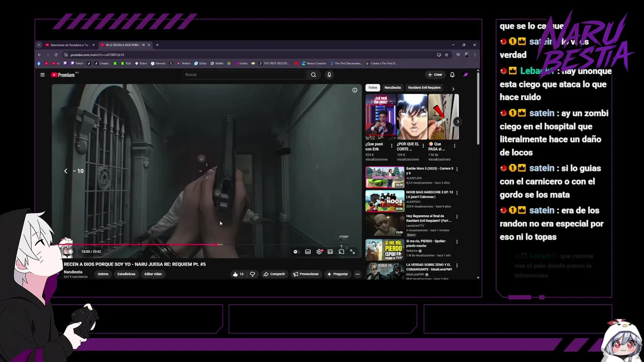Click the 'Compartir' button

pyautogui.click(x=274, y=274)
